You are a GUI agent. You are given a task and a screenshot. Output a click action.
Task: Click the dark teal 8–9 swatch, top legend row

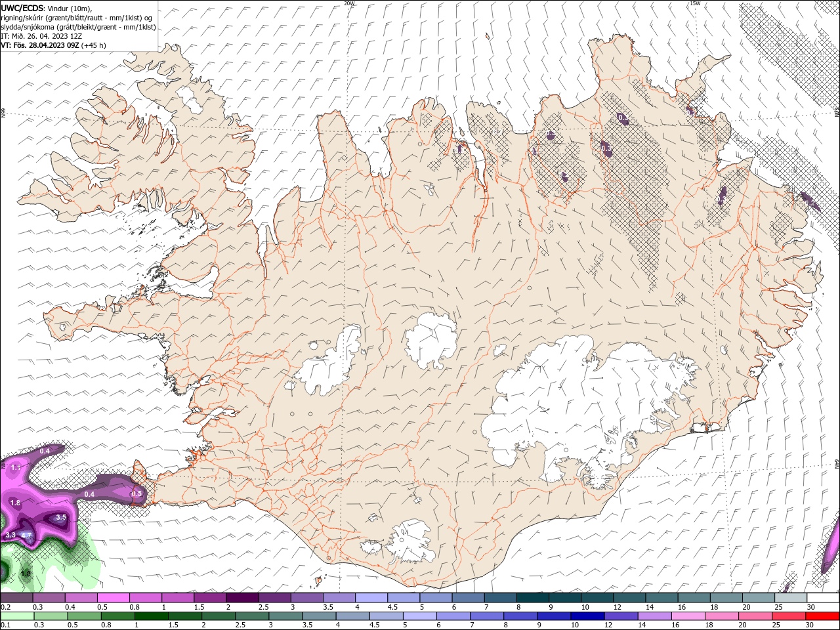coord(533,598)
